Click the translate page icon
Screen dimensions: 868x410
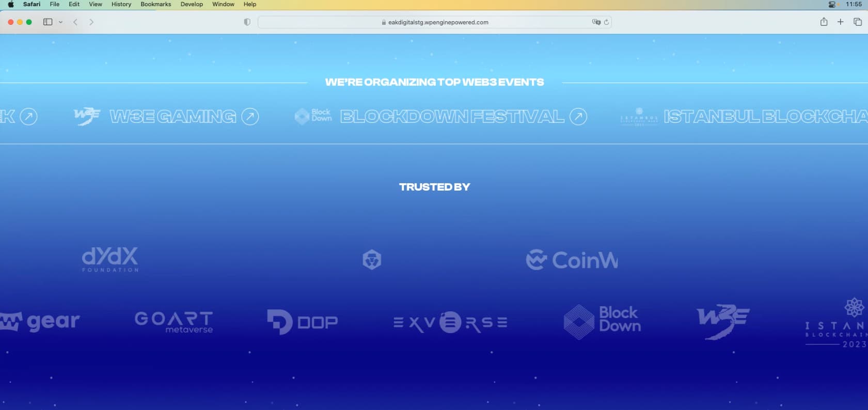pyautogui.click(x=596, y=22)
